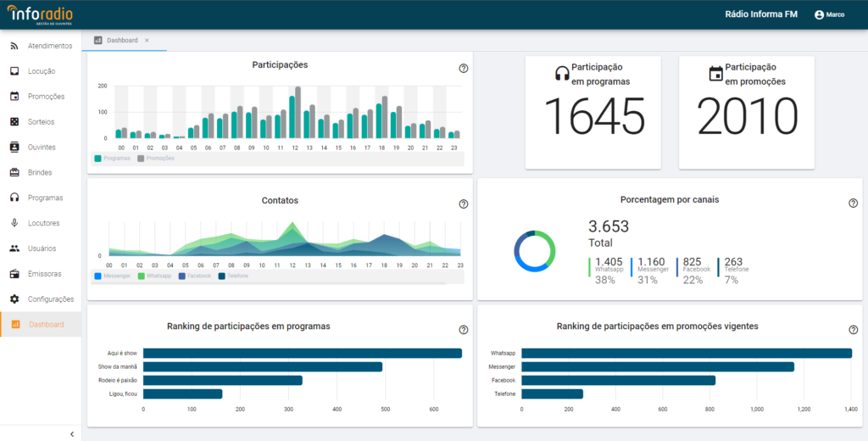Toggle the Promoções series in Participações legend

pos(155,159)
